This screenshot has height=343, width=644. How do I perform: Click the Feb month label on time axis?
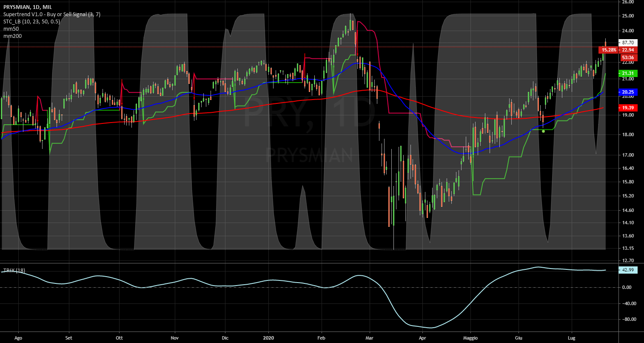[x=322, y=338]
